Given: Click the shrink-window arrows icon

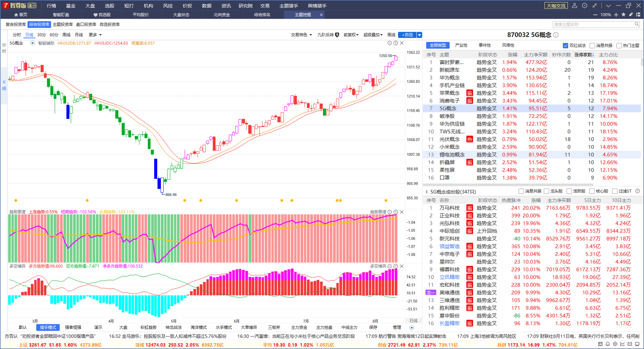Looking at the screenshot, I should pos(595,6).
